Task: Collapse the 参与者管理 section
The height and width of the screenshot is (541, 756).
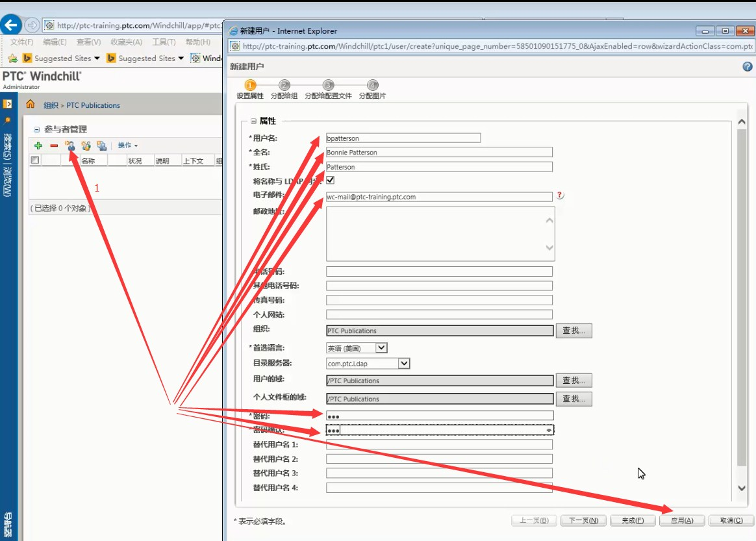Action: [36, 129]
